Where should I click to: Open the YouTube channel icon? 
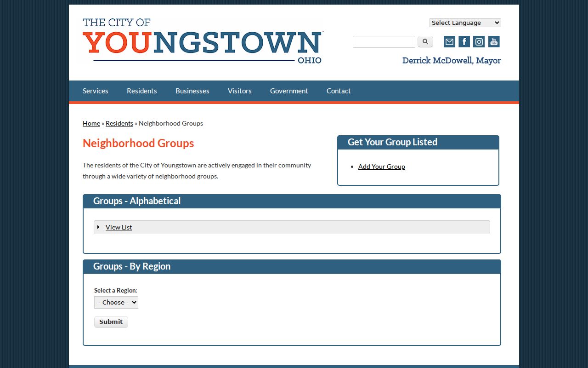click(x=494, y=42)
